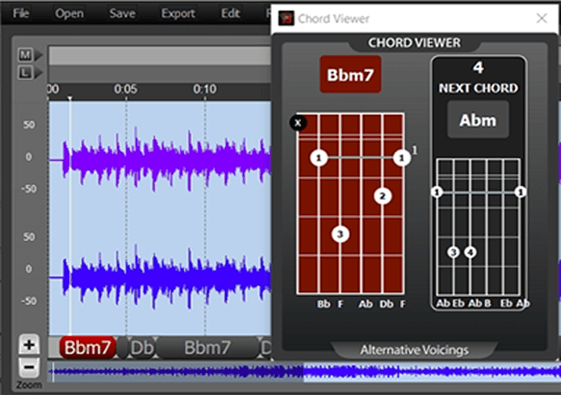Open the File menu
Screen dimensions: 561x395
click(x=21, y=14)
